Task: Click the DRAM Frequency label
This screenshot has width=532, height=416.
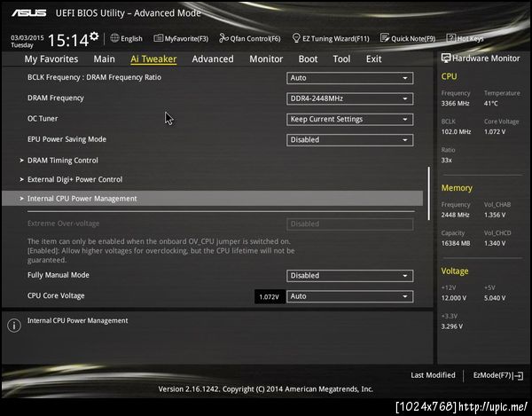Action: 56,98
